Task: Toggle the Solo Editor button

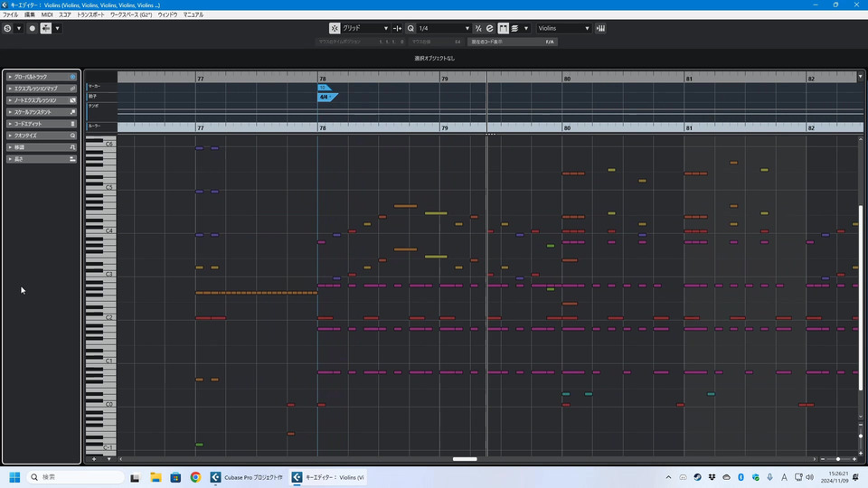Action: (x=8, y=28)
